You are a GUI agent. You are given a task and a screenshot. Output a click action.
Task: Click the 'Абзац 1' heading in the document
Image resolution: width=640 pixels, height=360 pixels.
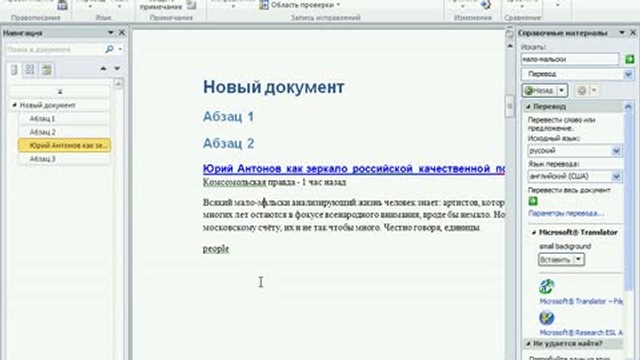[x=228, y=117]
